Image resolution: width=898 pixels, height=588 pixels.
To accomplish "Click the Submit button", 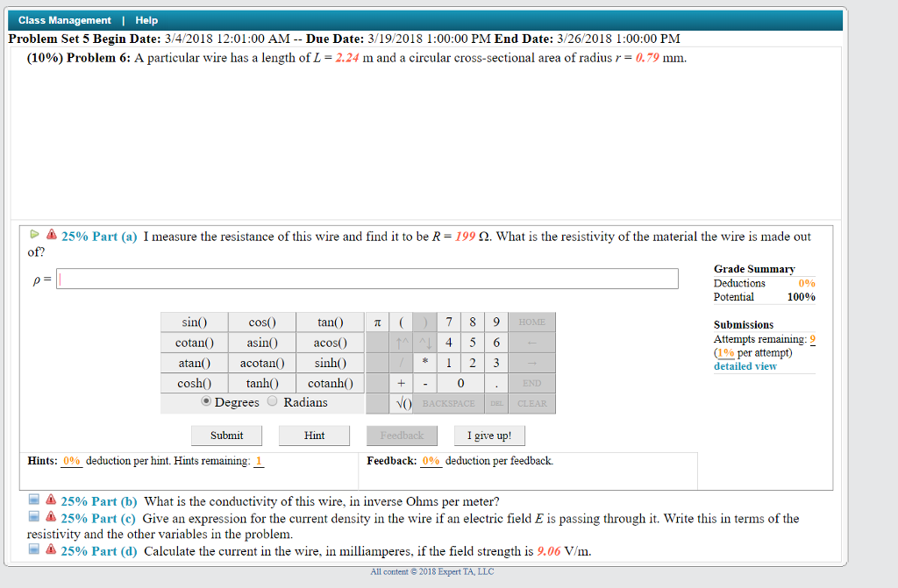I will (226, 435).
